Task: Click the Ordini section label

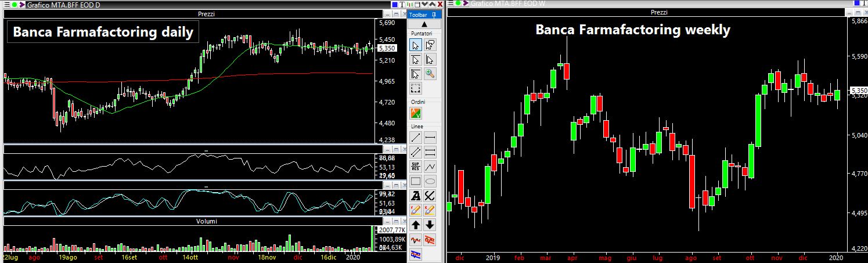Action: point(418,102)
